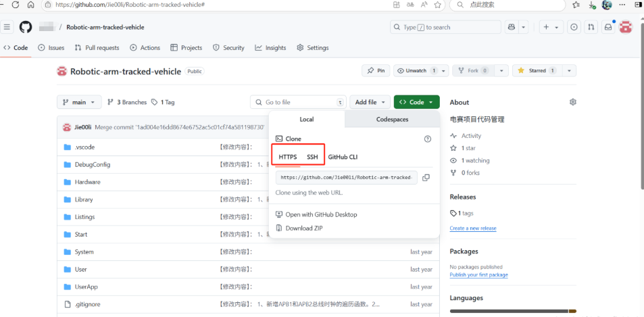644x317 pixels.
Task: Open the Jie00li commit author link
Action: [x=82, y=127]
